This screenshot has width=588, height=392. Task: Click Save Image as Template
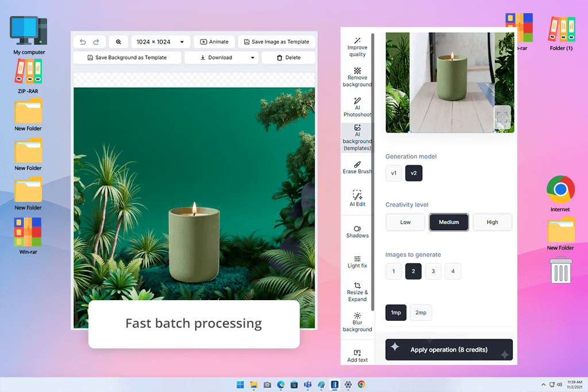277,42
